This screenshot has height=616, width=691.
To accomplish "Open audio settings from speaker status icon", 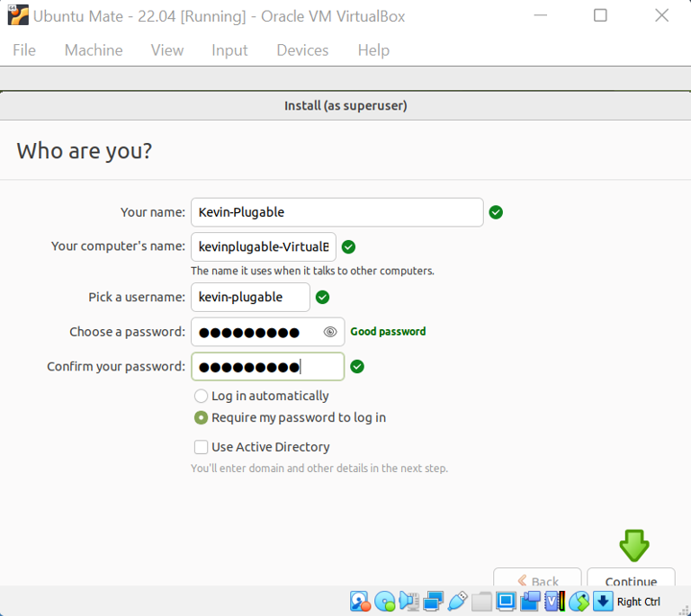I will (409, 601).
